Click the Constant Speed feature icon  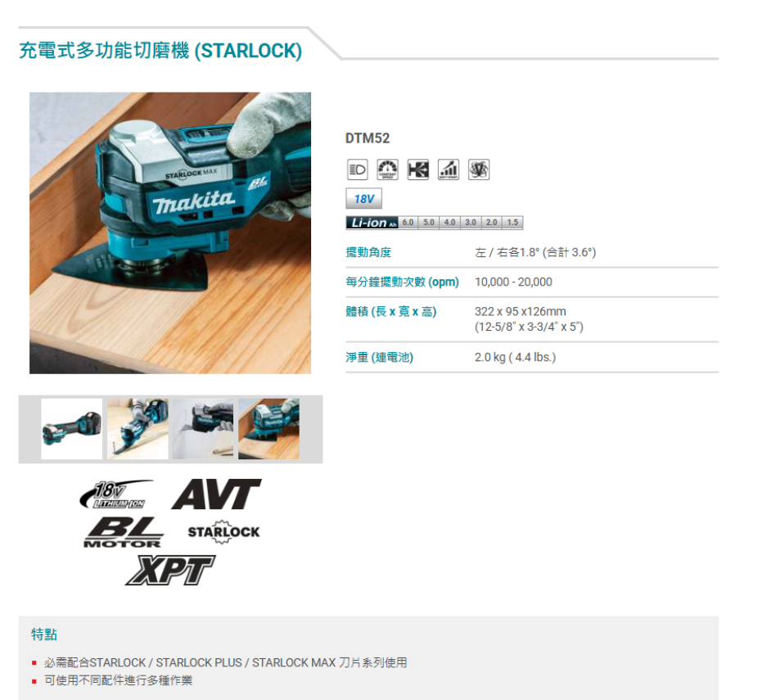coord(387,169)
